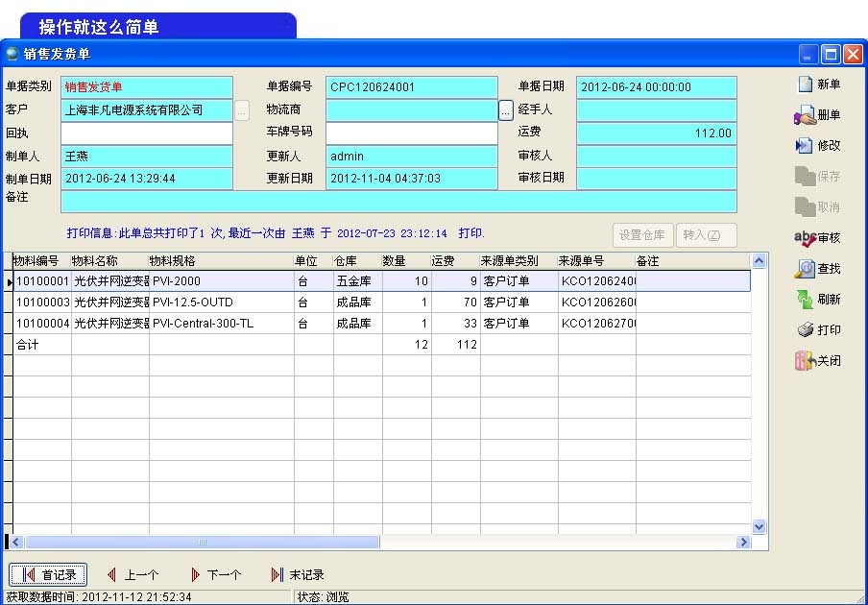The height and width of the screenshot is (605, 868).
Task: Select row with PVI-12.5-OUTD specification
Action: 220,302
